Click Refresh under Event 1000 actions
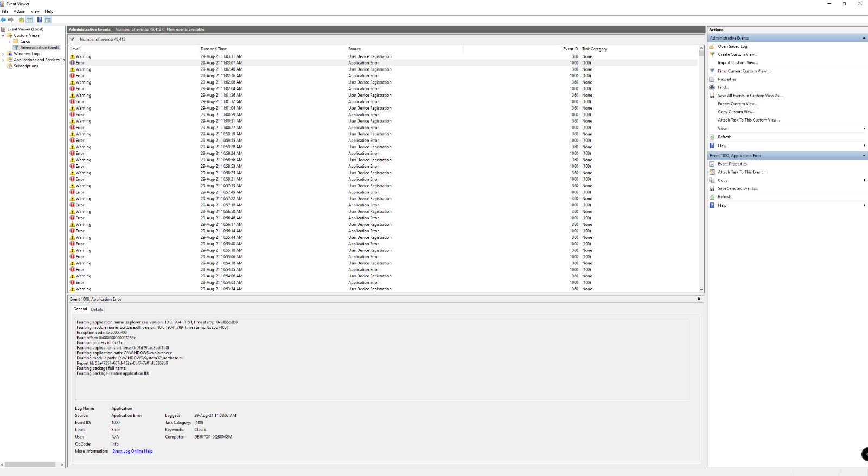Image resolution: width=868 pixels, height=476 pixels. (x=725, y=197)
